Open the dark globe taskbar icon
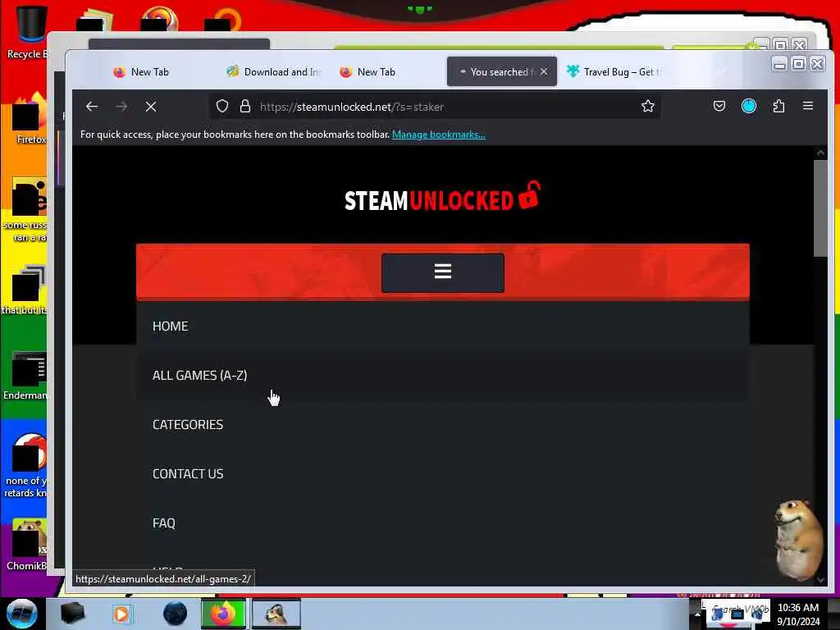The height and width of the screenshot is (630, 840). click(x=176, y=614)
